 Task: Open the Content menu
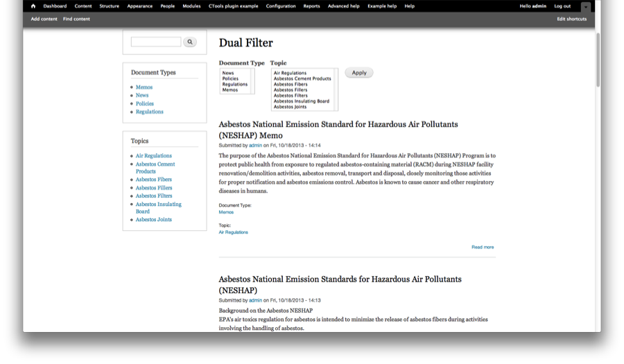tap(83, 6)
